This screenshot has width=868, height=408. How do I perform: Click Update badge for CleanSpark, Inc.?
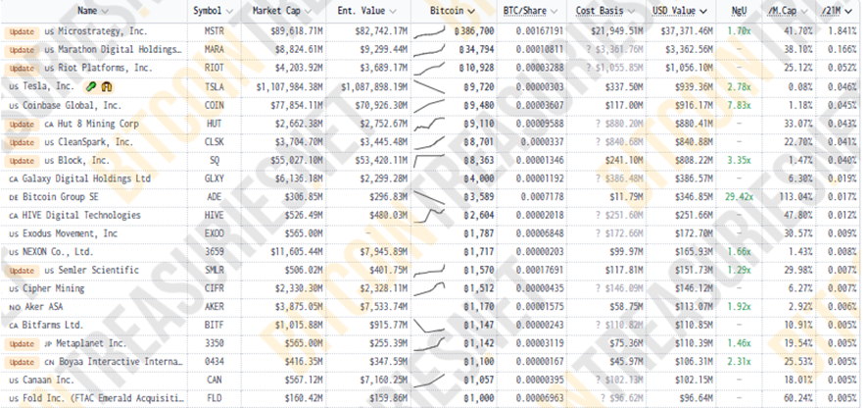(22, 142)
